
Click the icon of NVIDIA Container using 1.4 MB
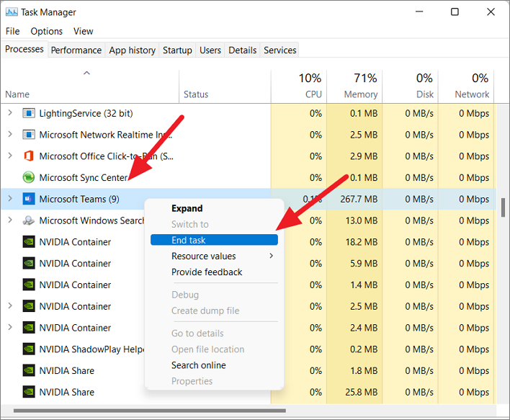29,285
